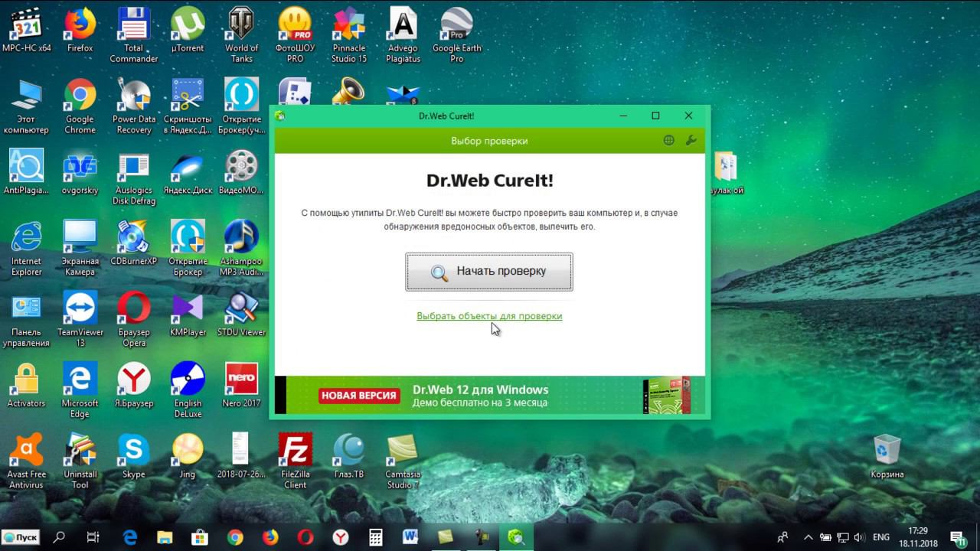Viewport: 980px width, 551px height.
Task: Select Глаз.ТВ desktop icon
Action: click(349, 458)
